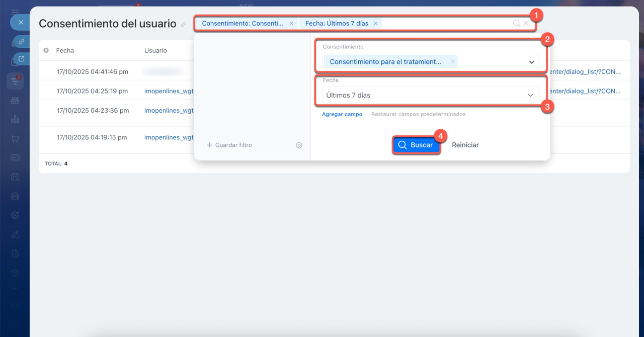644x337 pixels.
Task: Open filter settings gear icon
Action: (299, 145)
